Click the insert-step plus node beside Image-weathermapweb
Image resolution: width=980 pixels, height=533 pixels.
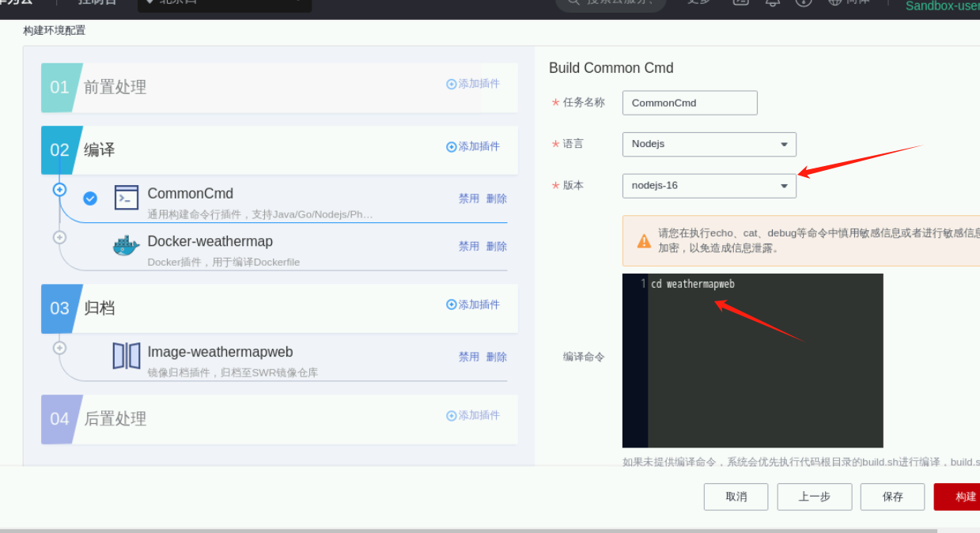point(59,347)
